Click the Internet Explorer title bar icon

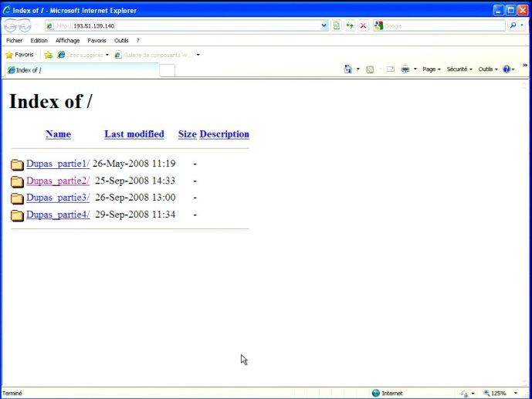tap(6, 10)
